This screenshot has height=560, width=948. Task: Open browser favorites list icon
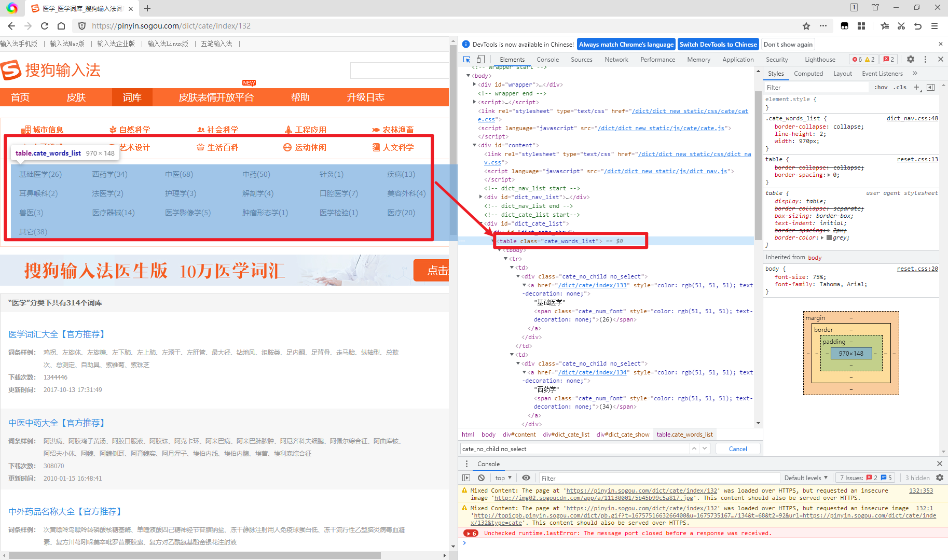click(x=885, y=26)
